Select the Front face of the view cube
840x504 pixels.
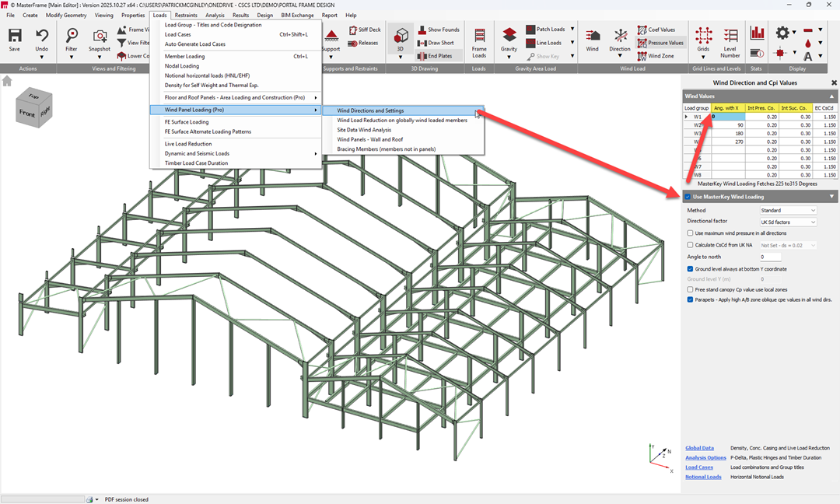26,113
